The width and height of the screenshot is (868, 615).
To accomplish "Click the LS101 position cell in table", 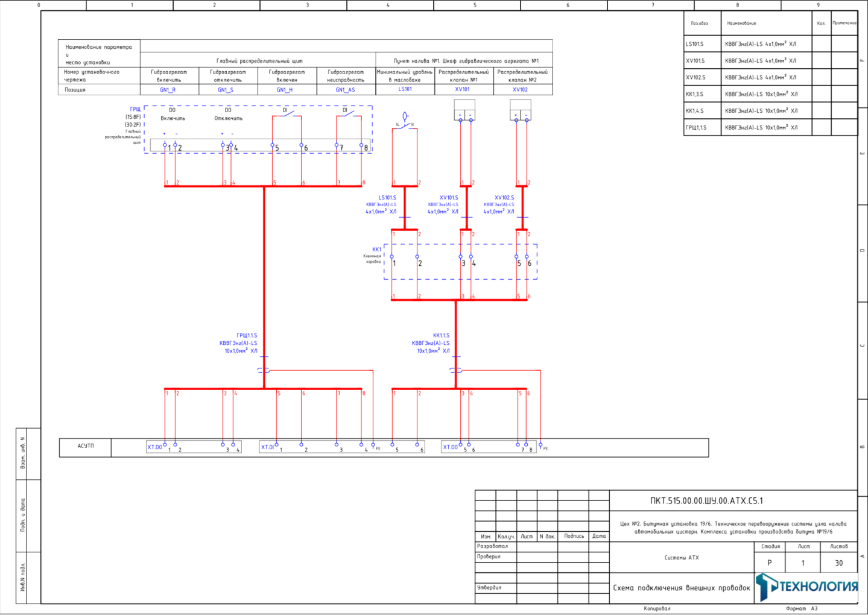I will pyautogui.click(x=405, y=89).
